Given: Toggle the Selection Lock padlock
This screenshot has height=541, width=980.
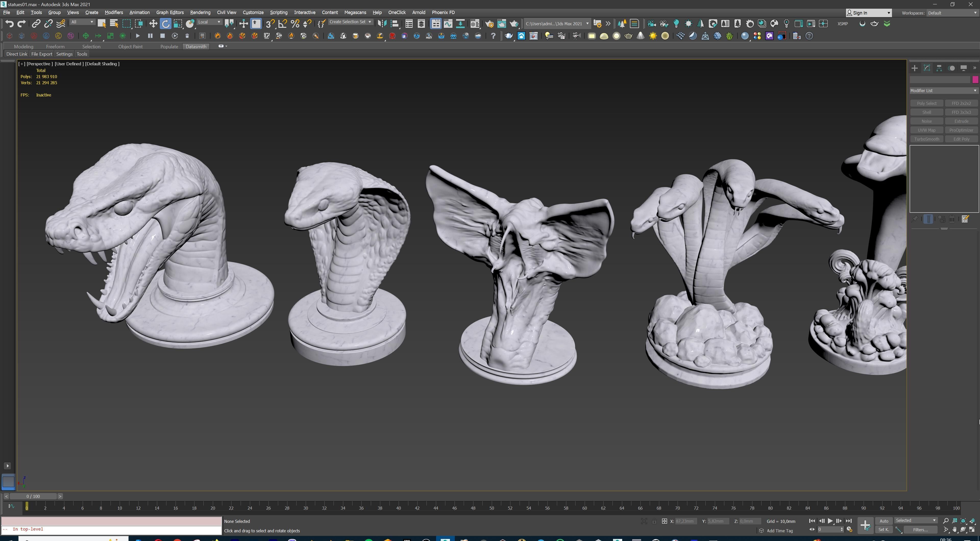Looking at the screenshot, I should point(654,521).
